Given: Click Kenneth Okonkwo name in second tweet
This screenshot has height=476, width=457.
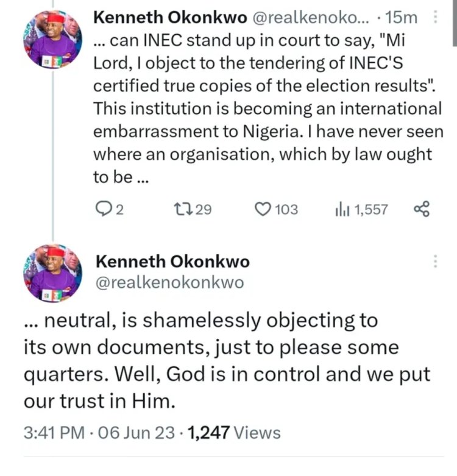Looking at the screenshot, I should pyautogui.click(x=172, y=261).
